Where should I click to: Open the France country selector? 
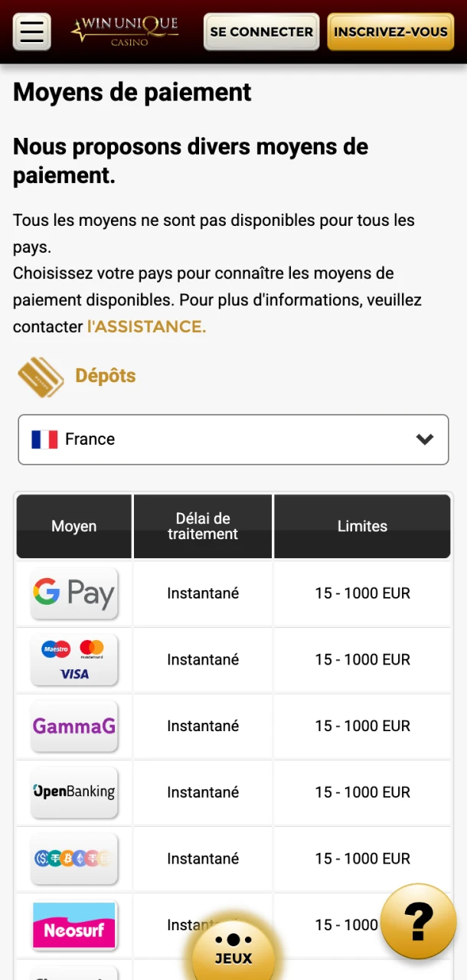(x=233, y=439)
